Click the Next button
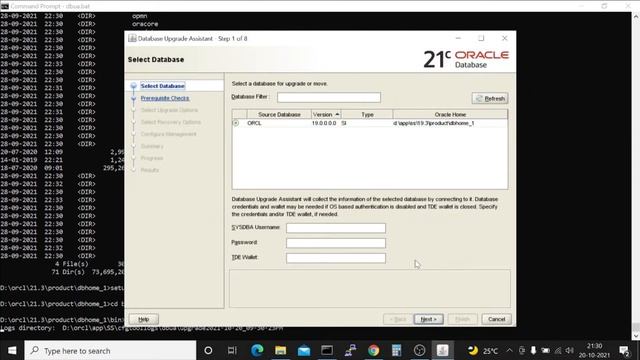Screen dimensions: 640x360 tap(429, 319)
